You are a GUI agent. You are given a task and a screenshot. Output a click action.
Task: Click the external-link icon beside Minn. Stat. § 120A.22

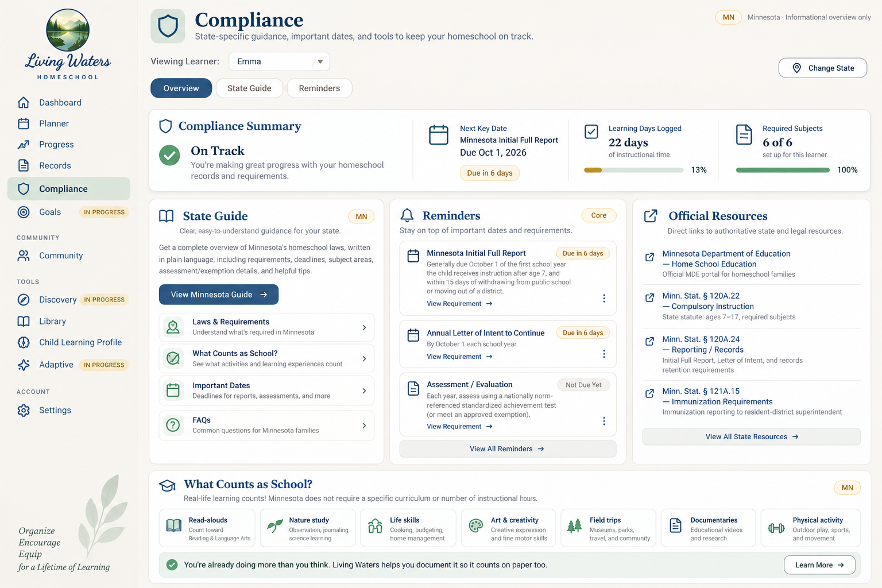[649, 297]
